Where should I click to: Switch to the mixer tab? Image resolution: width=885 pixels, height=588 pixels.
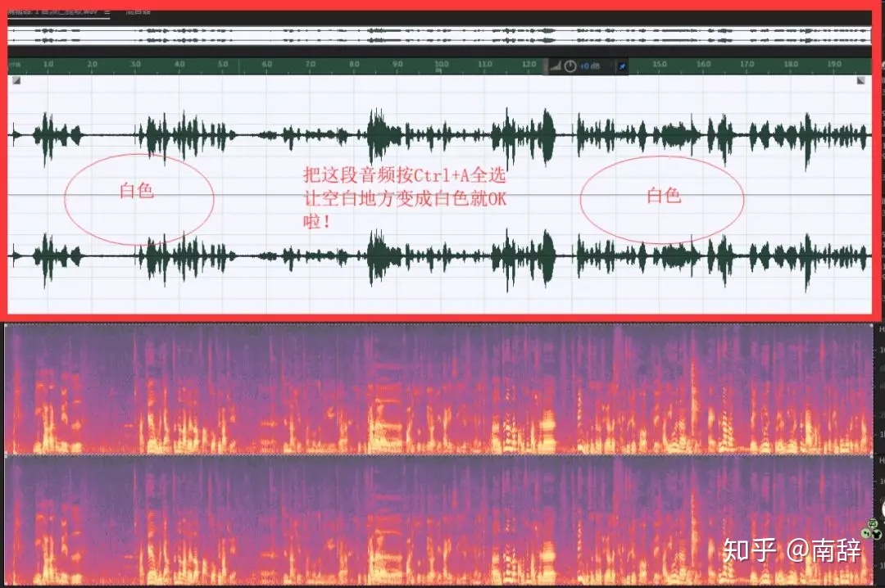(x=138, y=11)
